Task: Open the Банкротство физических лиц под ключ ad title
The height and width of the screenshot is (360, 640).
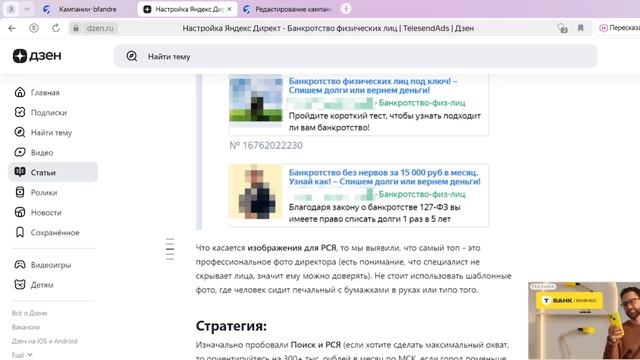Action: (373, 85)
